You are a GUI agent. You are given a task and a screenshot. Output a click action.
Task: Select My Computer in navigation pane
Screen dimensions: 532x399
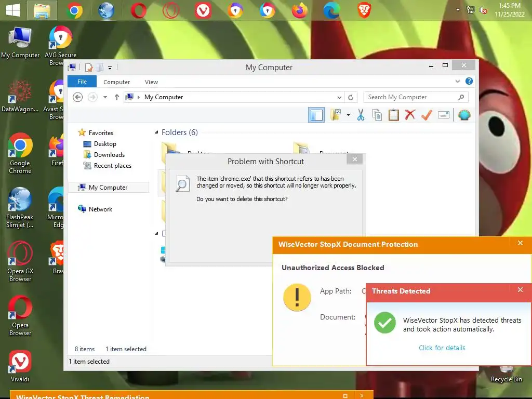(109, 187)
